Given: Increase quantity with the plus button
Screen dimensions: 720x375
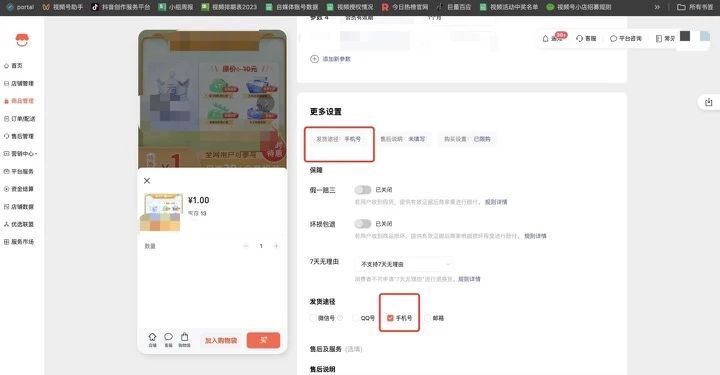Looking at the screenshot, I should [276, 246].
